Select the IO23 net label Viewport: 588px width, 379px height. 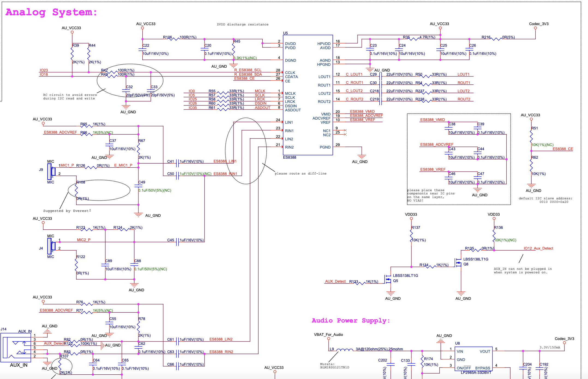pos(44,70)
